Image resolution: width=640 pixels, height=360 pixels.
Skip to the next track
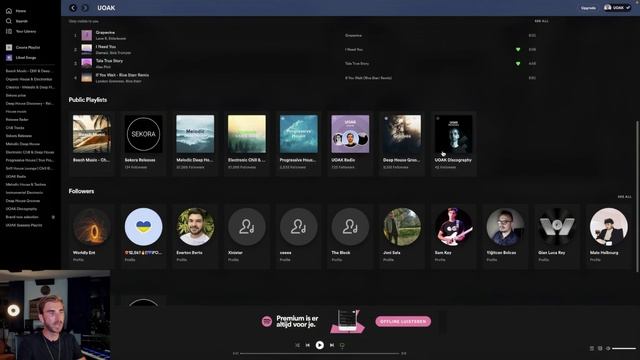pos(332,345)
